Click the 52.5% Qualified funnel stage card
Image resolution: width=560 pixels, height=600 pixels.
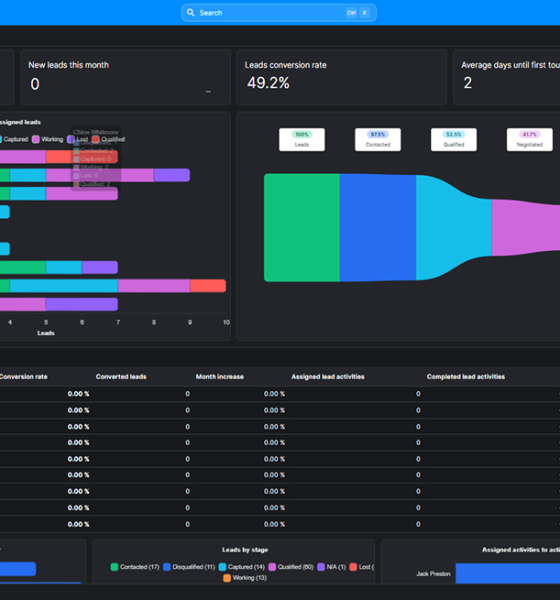[454, 140]
